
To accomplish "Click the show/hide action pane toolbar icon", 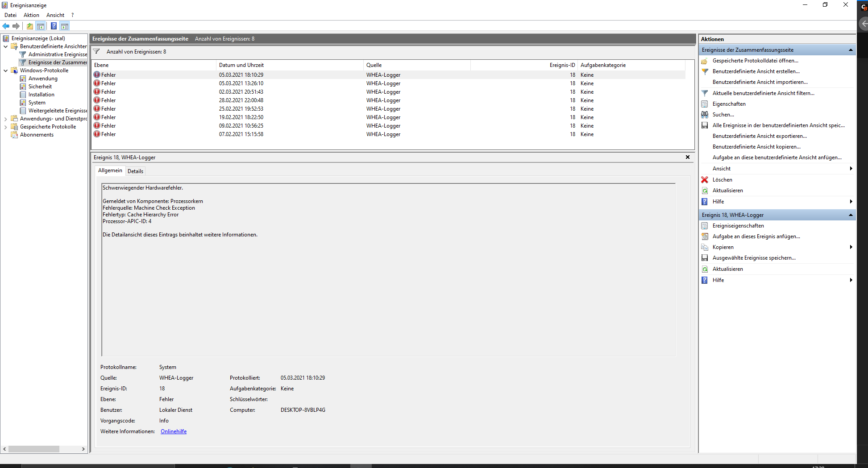I will click(65, 26).
